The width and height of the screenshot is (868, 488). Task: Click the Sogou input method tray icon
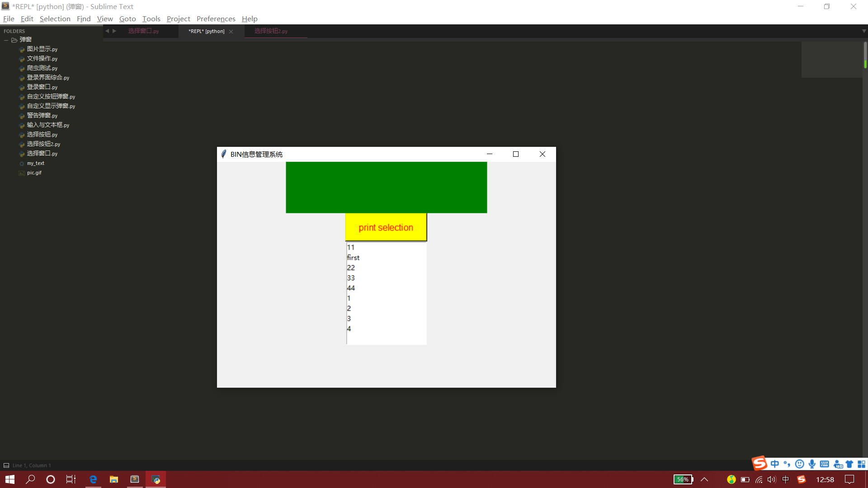801,479
